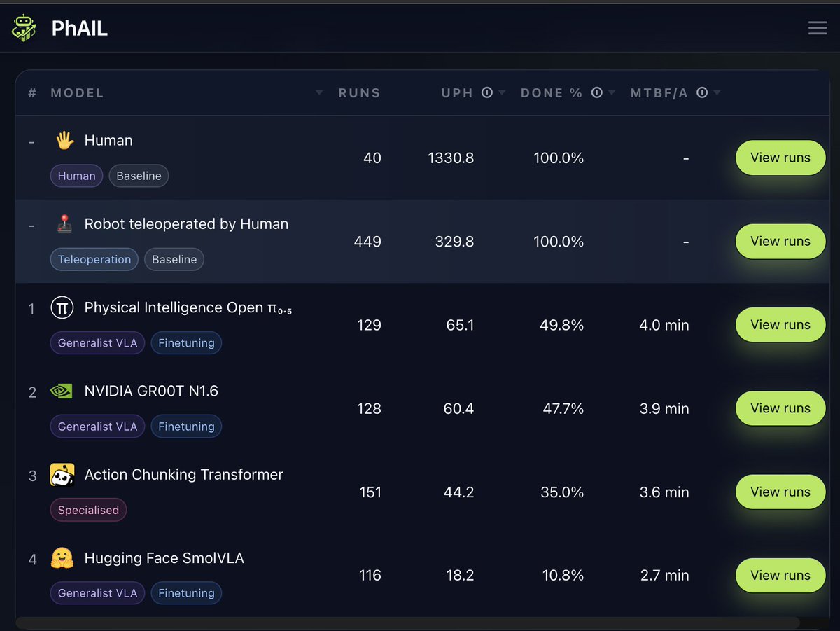
Task: Select Physical Intelligence Open π0.5 name
Action: [x=188, y=308]
